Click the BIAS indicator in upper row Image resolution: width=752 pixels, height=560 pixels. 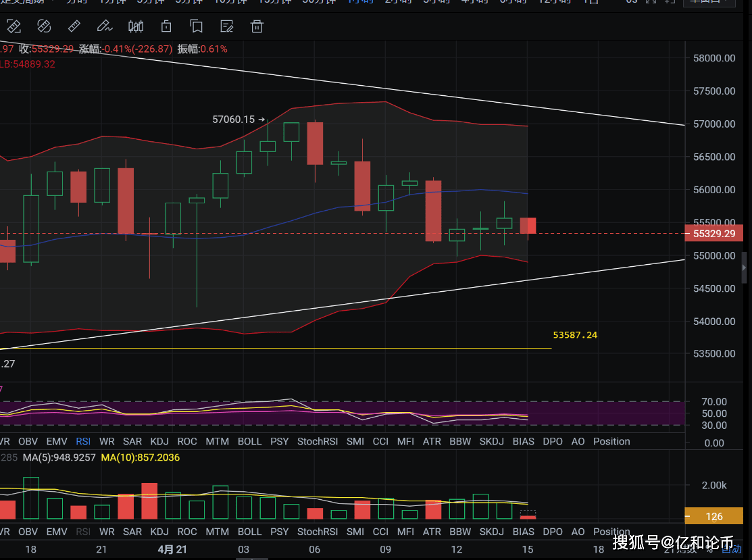(x=523, y=441)
